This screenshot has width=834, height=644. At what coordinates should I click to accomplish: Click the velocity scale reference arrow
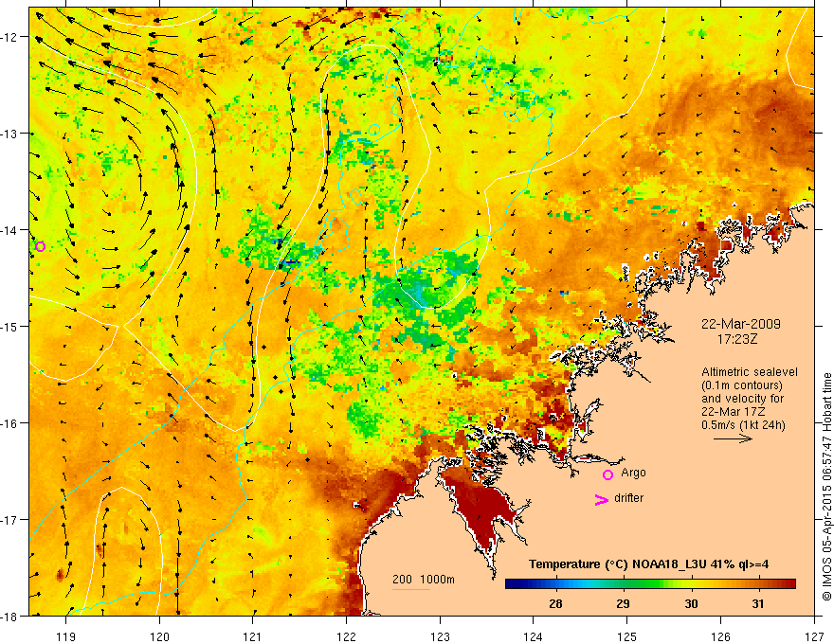[733, 438]
